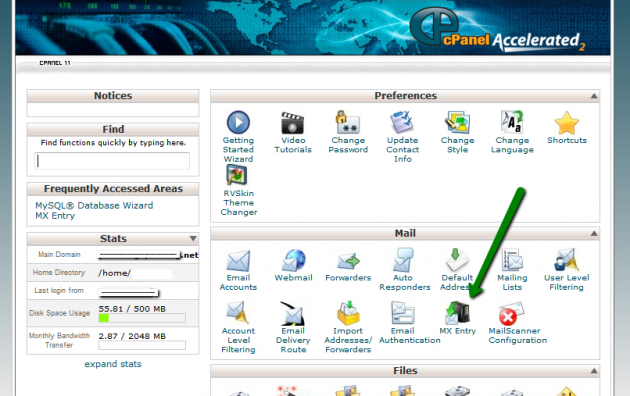This screenshot has width=630, height=396.
Task: Open Update Contact Info icon
Action: 402,122
